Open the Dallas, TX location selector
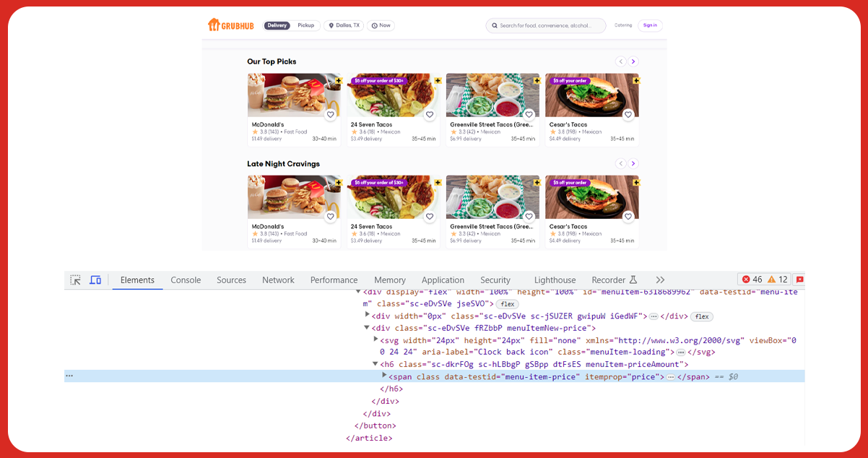Viewport: 868px width, 458px height. (344, 25)
